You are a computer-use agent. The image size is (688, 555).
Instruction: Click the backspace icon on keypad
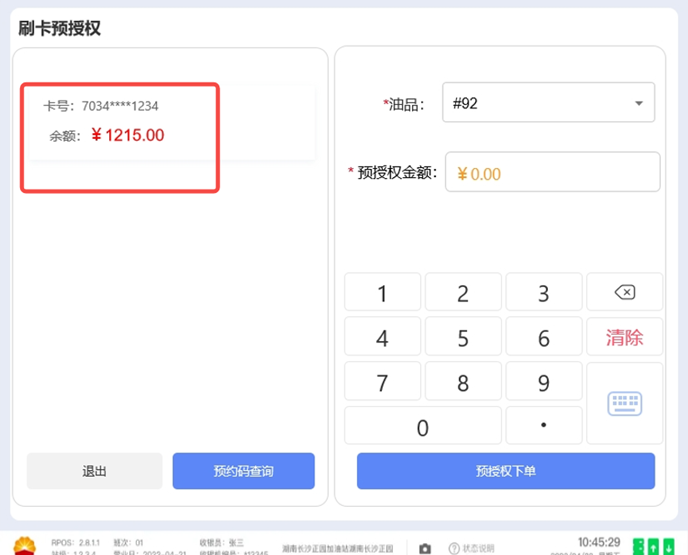[624, 292]
